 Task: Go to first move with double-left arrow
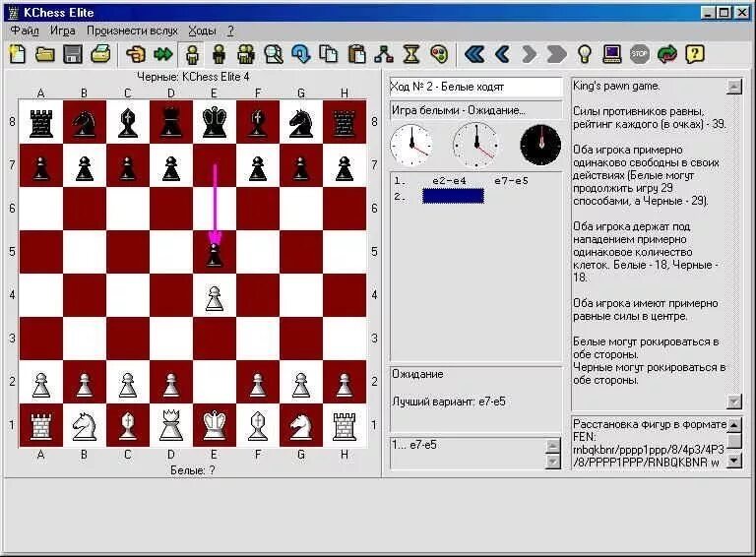474,54
